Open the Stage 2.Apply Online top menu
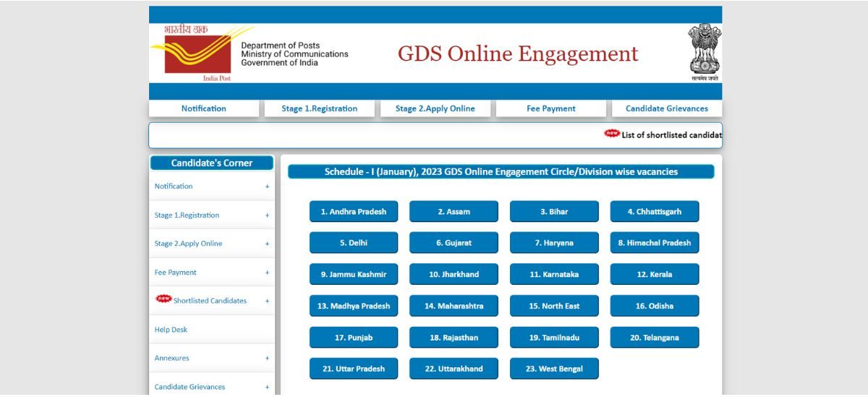The height and width of the screenshot is (397, 868). tap(435, 108)
